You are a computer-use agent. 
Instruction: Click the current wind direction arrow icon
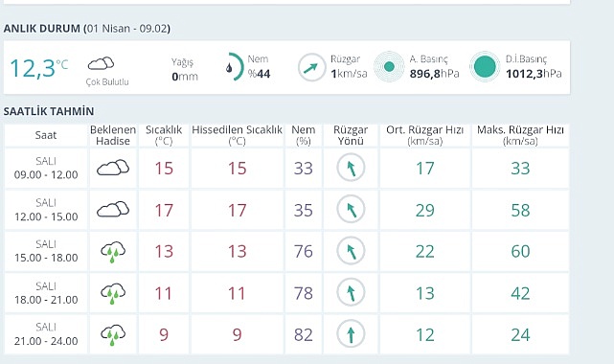(x=311, y=67)
